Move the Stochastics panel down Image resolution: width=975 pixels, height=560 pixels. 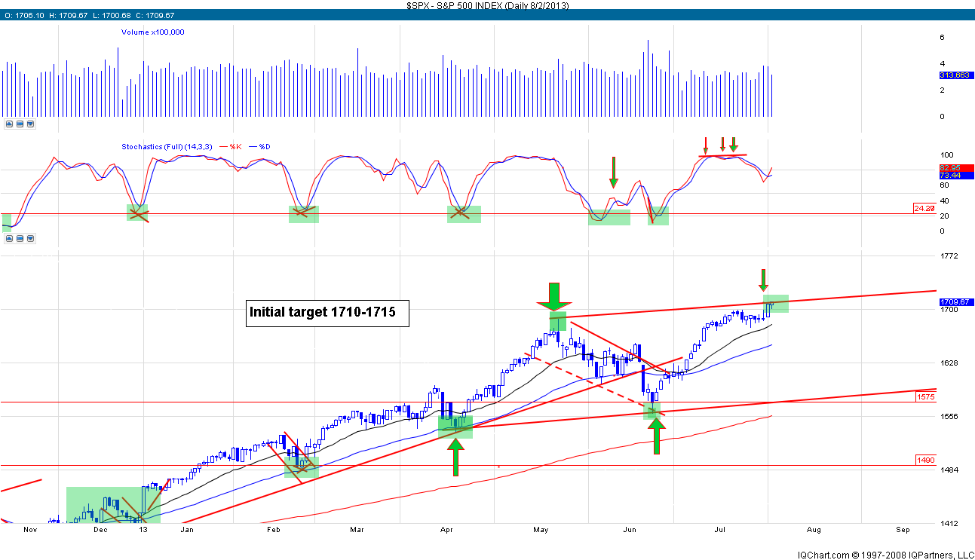pos(30,238)
